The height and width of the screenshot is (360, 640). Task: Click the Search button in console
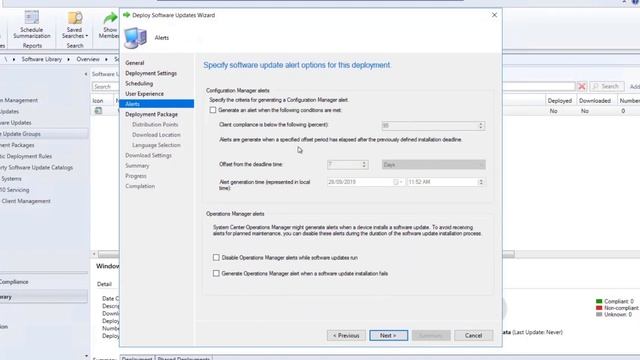(607, 87)
